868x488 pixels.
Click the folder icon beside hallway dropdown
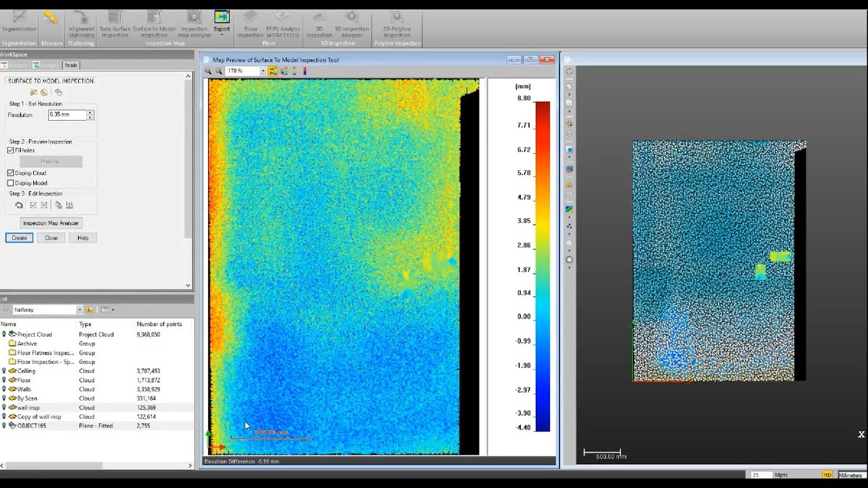tap(90, 310)
